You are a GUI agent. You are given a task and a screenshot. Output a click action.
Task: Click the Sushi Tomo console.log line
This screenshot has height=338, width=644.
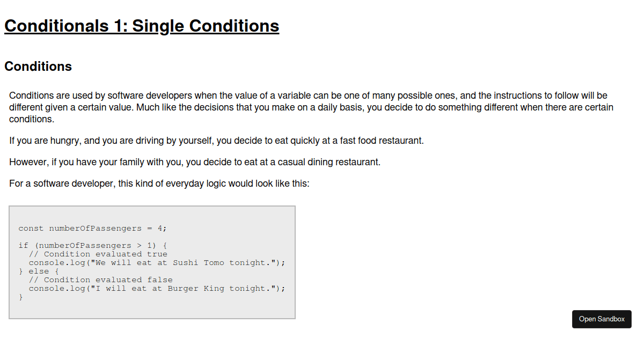157,262
